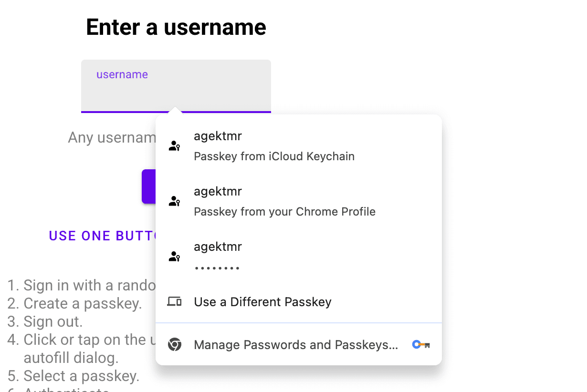
Task: Click the Google Password Manager key icon
Action: pyautogui.click(x=420, y=344)
